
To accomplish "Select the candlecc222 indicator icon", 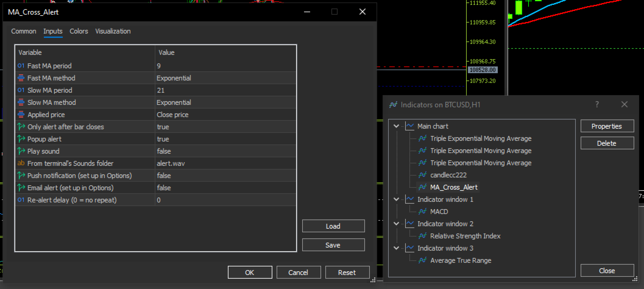I will (x=423, y=175).
